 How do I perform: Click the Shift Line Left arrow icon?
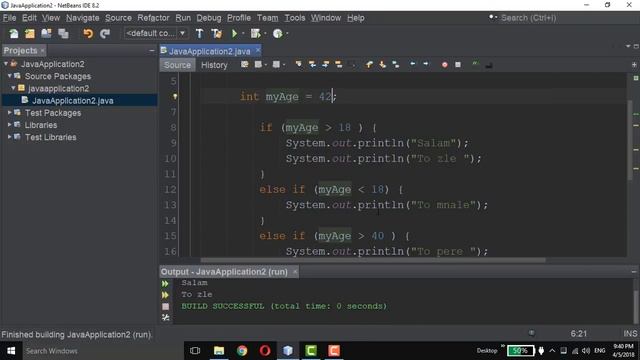(x=413, y=64)
